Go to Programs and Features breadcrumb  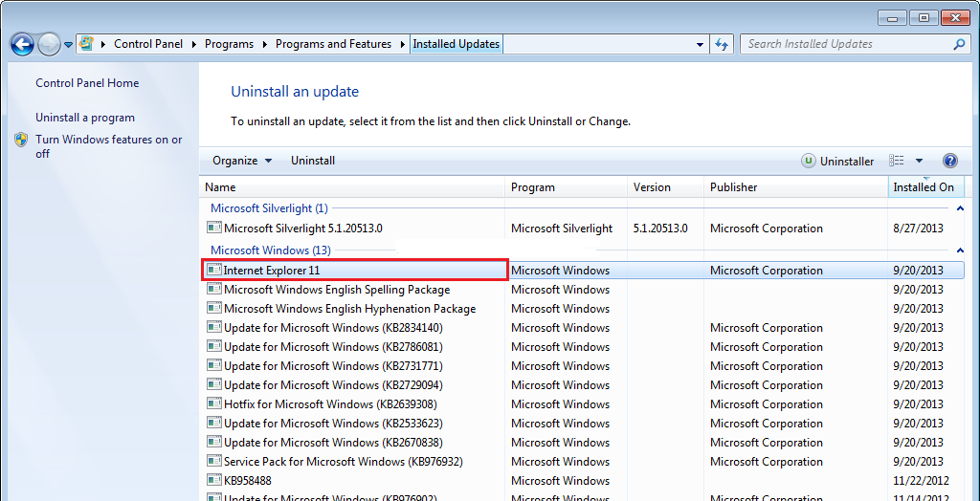(x=333, y=44)
